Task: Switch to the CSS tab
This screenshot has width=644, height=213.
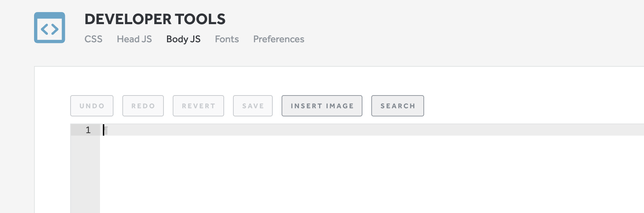Action: pos(93,39)
